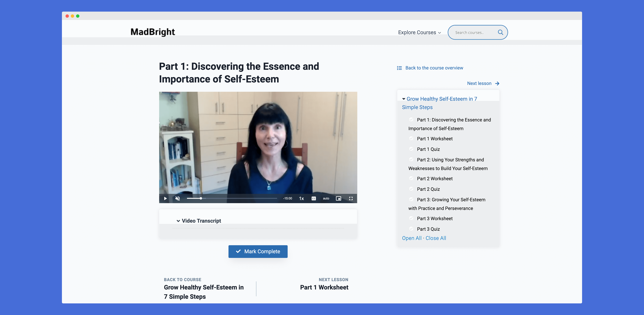This screenshot has height=315, width=644.
Task: Follow the bottom Back to Course link
Action: click(204, 289)
